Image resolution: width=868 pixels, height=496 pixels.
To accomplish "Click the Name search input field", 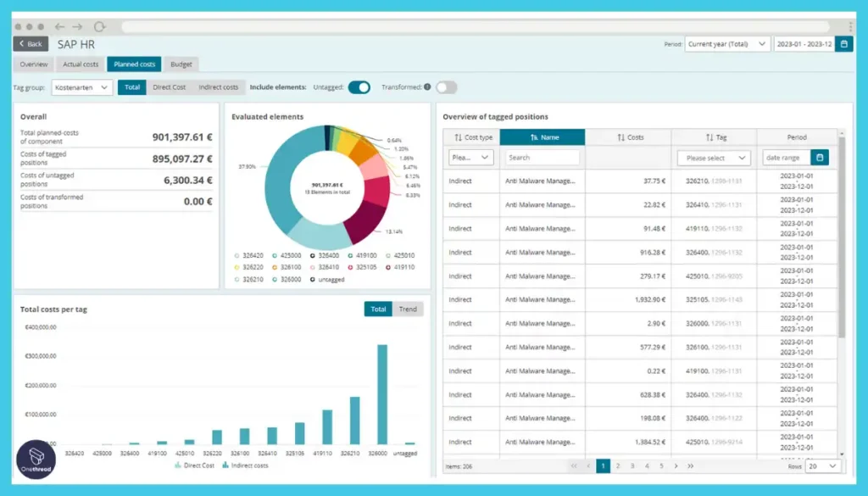I will pos(542,158).
